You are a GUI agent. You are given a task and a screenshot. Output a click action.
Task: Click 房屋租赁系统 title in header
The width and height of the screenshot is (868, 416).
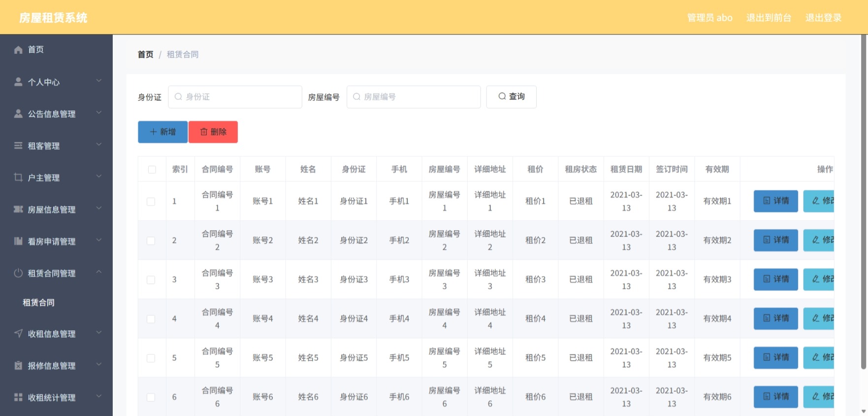tap(53, 18)
